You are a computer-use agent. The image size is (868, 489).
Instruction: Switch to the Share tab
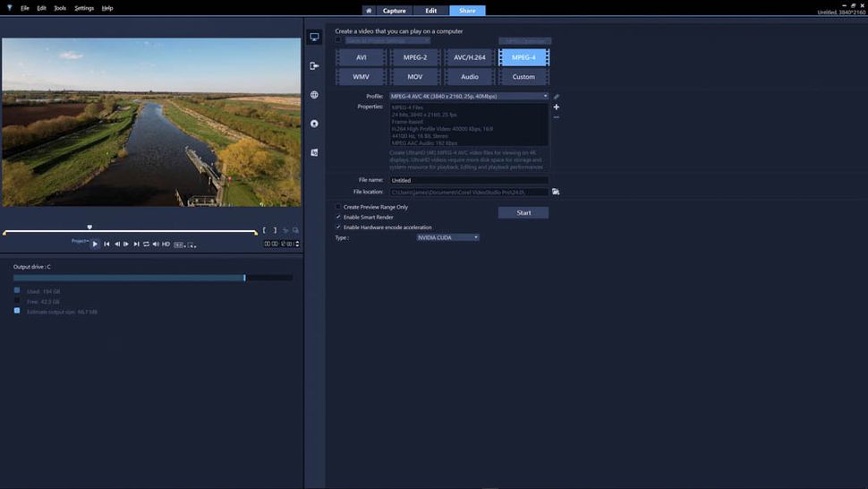(x=467, y=11)
